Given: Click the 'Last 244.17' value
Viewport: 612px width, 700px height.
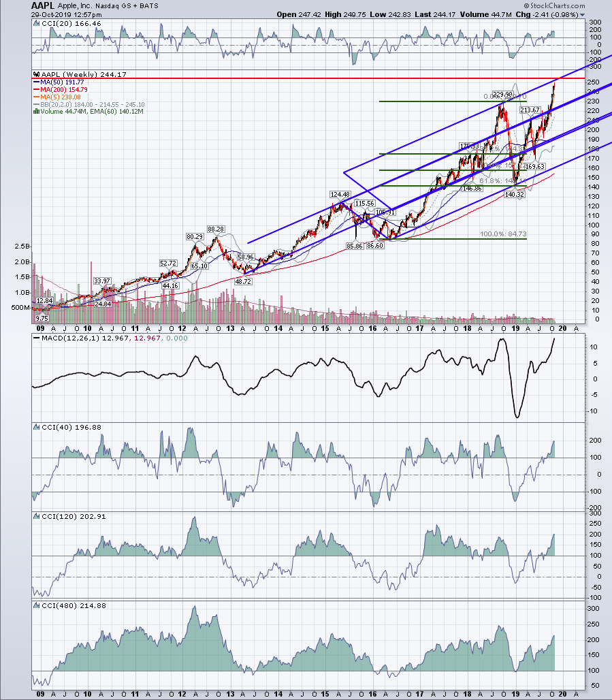Looking at the screenshot, I should (x=435, y=14).
